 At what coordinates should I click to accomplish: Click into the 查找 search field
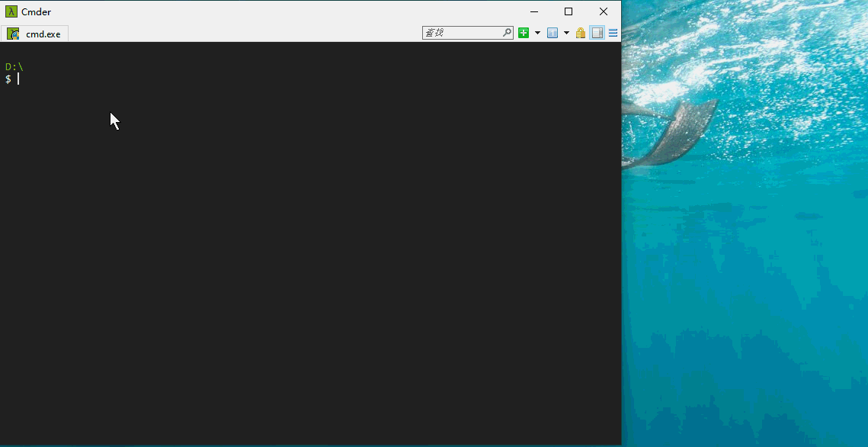461,33
